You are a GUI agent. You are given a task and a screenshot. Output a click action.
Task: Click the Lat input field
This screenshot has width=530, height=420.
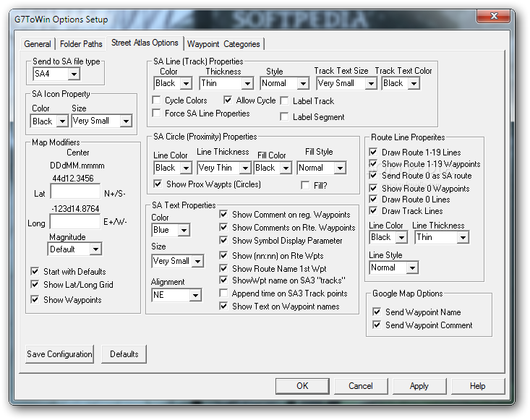coord(75,192)
